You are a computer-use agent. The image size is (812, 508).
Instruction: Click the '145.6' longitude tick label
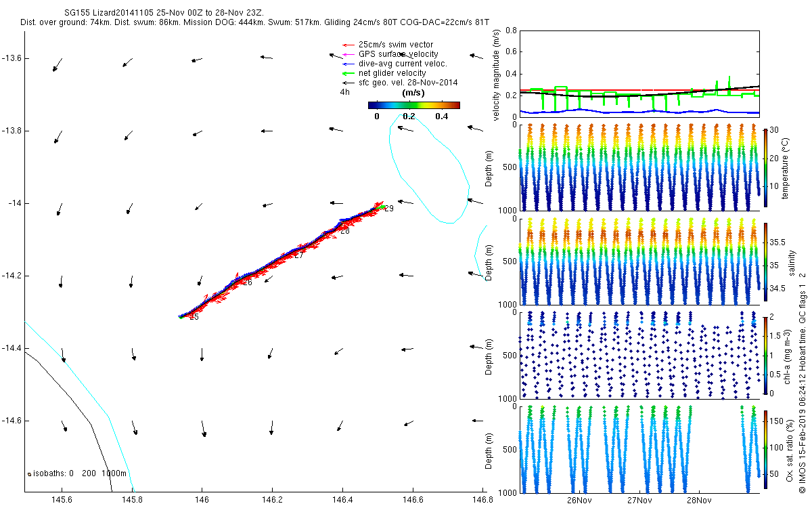[x=62, y=500]
